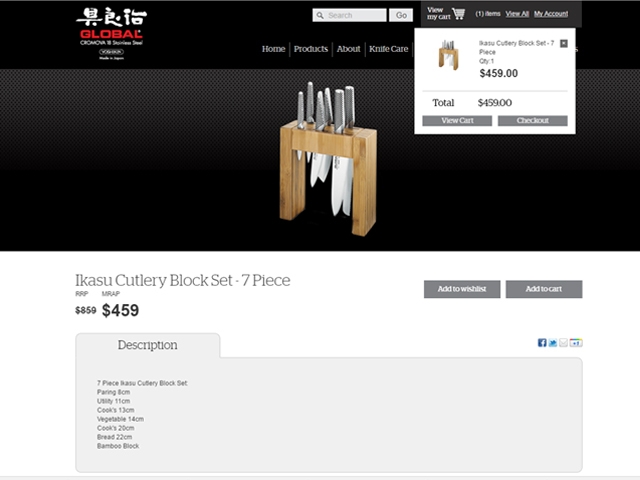Open View Cart in popup

pyautogui.click(x=457, y=120)
